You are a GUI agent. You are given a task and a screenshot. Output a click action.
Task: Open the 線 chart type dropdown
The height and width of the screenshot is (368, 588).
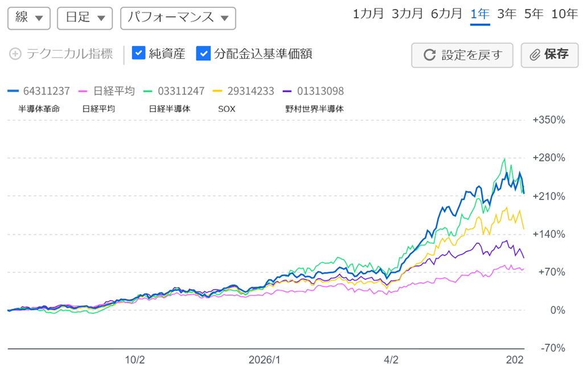pyautogui.click(x=29, y=18)
